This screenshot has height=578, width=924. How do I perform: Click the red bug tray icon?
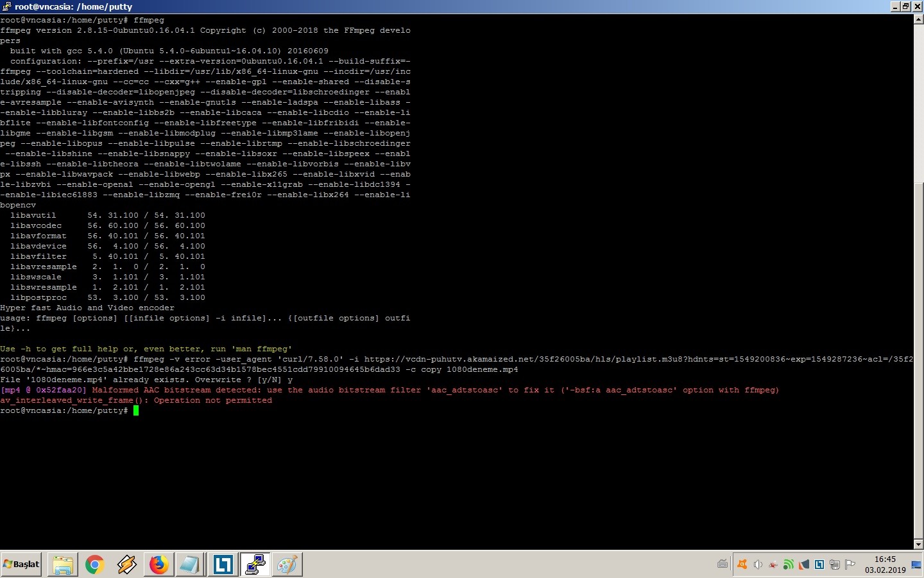pyautogui.click(x=773, y=565)
